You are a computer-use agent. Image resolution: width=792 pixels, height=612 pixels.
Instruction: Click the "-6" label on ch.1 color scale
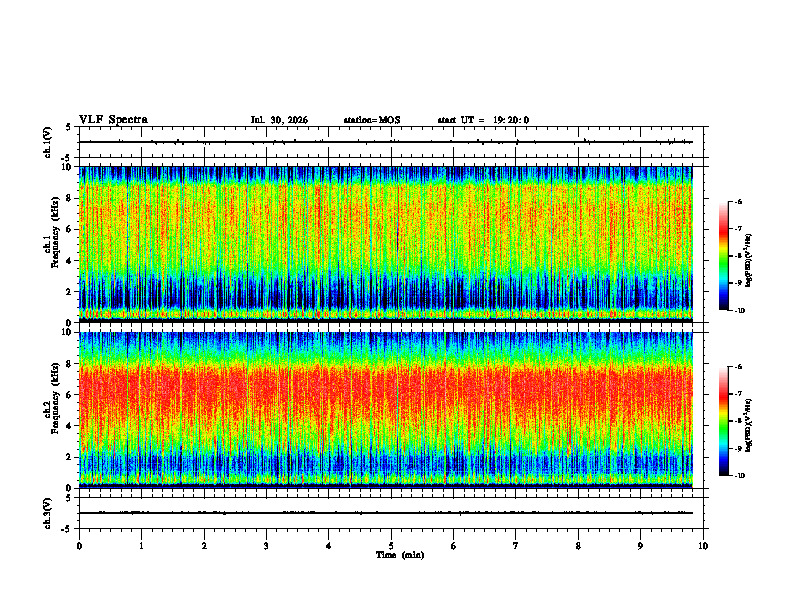coord(737,201)
